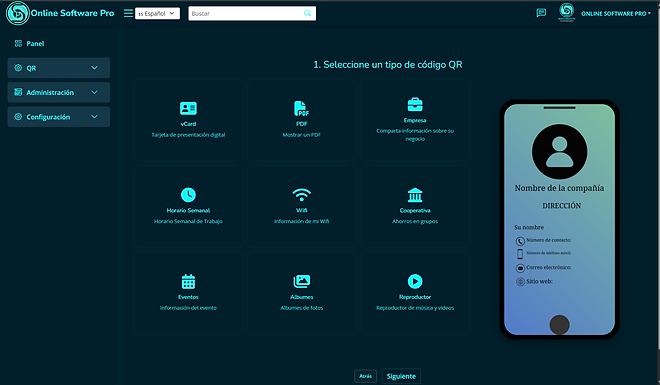Click 'Comparta información sobre su negocio' text

[x=415, y=135]
